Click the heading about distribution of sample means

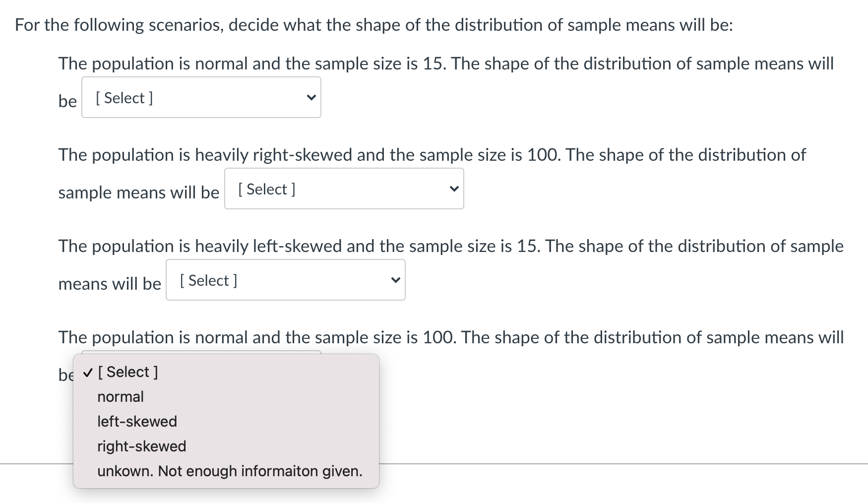(374, 24)
